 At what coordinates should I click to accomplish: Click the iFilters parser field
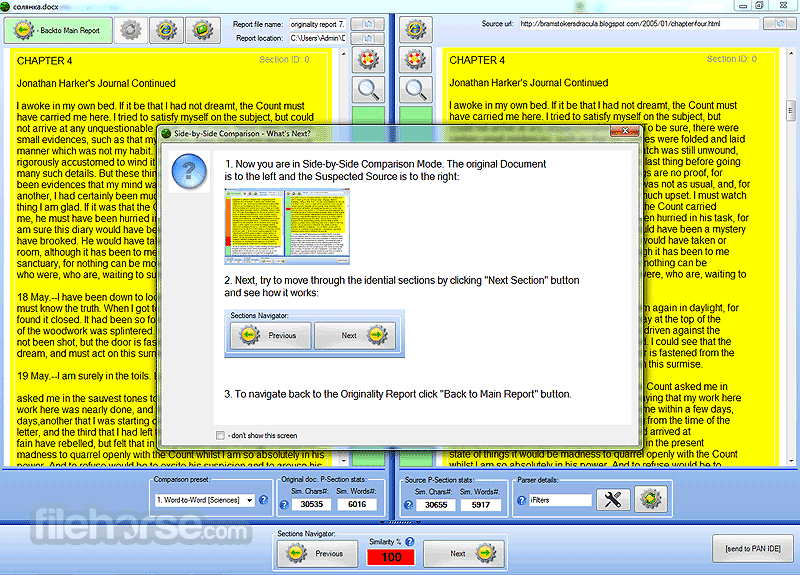(x=560, y=501)
